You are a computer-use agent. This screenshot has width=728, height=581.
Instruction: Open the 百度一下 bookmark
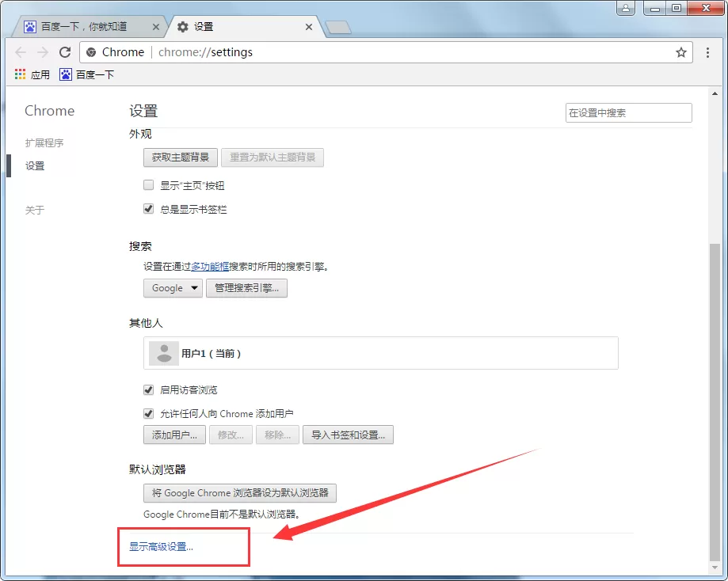point(87,74)
